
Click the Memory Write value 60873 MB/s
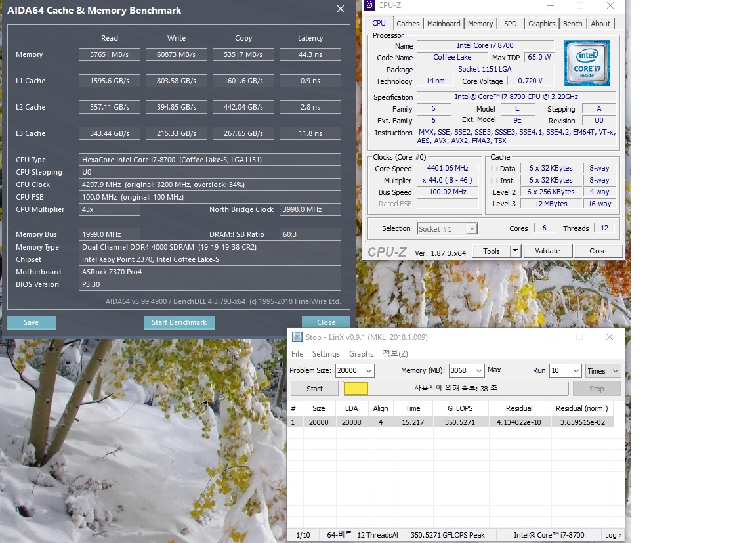(177, 54)
